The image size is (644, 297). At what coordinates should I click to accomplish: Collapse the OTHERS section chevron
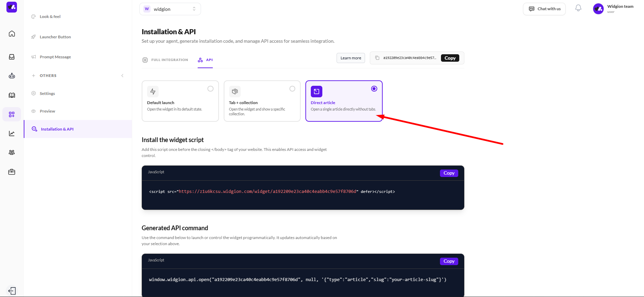point(122,76)
